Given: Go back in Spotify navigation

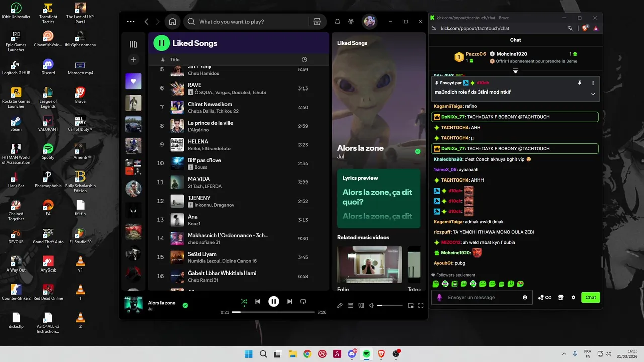Looking at the screenshot, I should pyautogui.click(x=147, y=22).
